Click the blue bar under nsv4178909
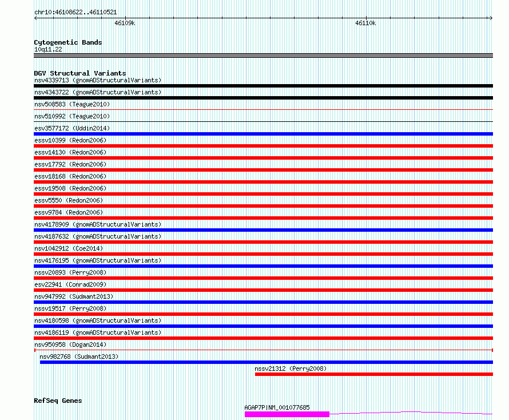This screenshot has width=509, height=420. click(263, 230)
